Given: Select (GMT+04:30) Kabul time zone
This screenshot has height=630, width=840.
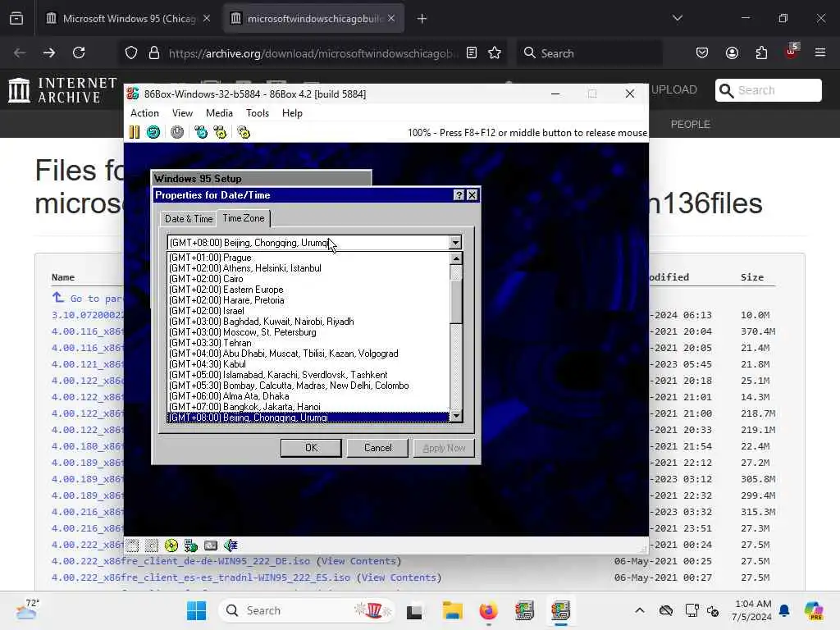Looking at the screenshot, I should click(308, 364).
